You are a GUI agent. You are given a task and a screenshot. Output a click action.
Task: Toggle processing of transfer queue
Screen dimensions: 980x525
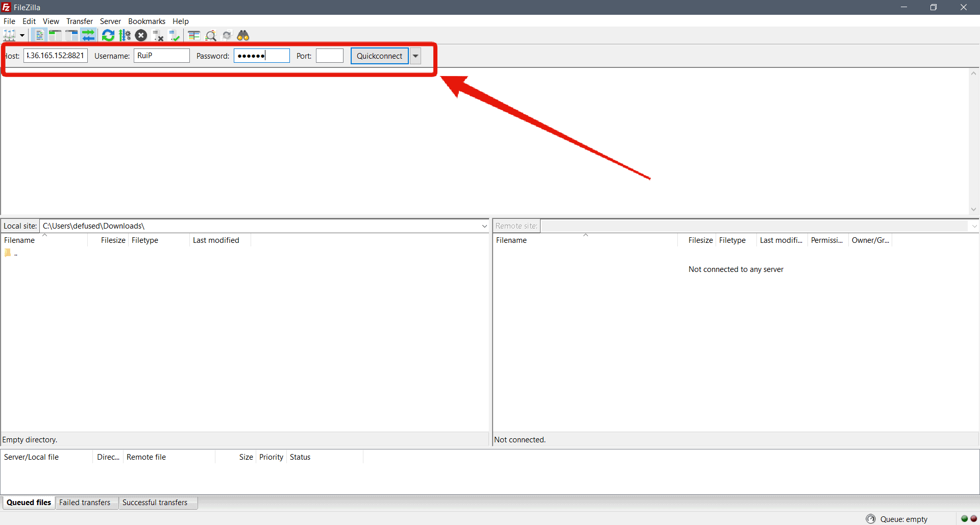(125, 35)
